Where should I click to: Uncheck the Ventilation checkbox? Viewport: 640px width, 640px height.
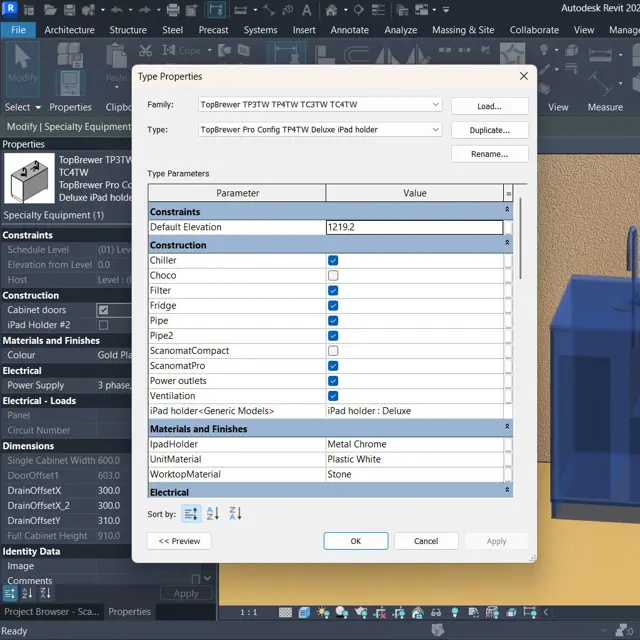[333, 396]
